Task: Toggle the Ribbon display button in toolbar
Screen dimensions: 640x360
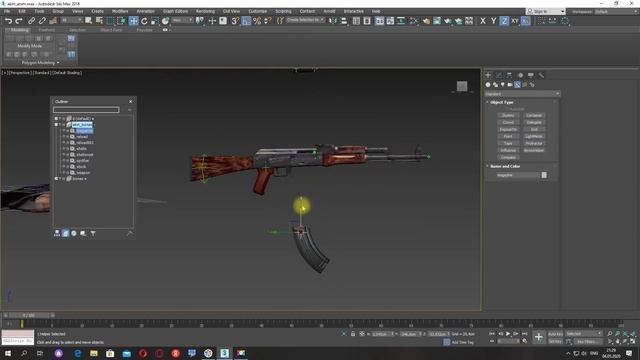Action: (380, 21)
